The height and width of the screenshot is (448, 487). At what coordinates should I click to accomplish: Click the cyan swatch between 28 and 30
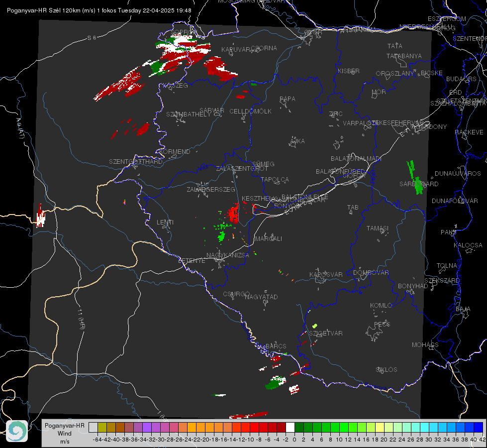tap(425, 428)
